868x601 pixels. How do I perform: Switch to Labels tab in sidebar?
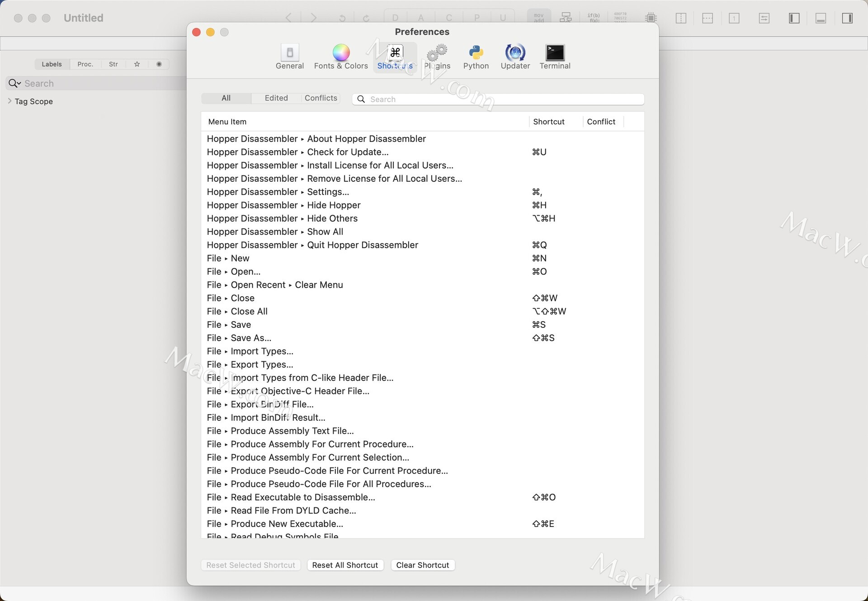[52, 64]
